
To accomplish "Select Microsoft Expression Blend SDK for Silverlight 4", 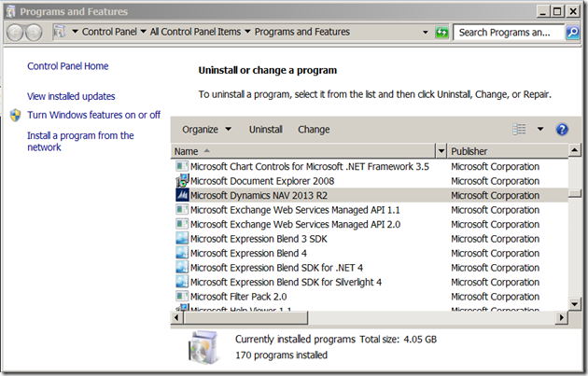I will coord(286,282).
